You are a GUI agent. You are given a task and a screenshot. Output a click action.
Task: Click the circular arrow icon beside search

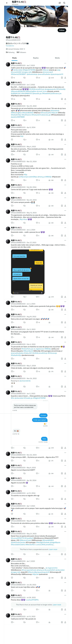[x=60, y=3]
